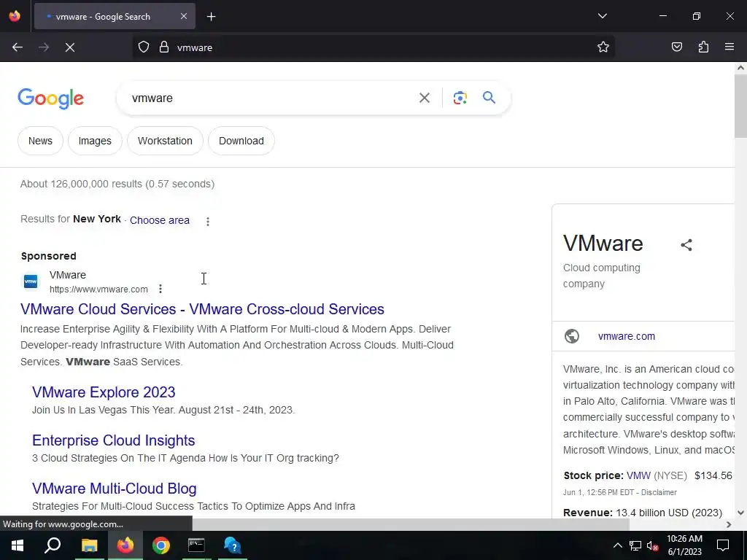Open Windows taskbar search
This screenshot has width=747, height=560.
[x=53, y=545]
